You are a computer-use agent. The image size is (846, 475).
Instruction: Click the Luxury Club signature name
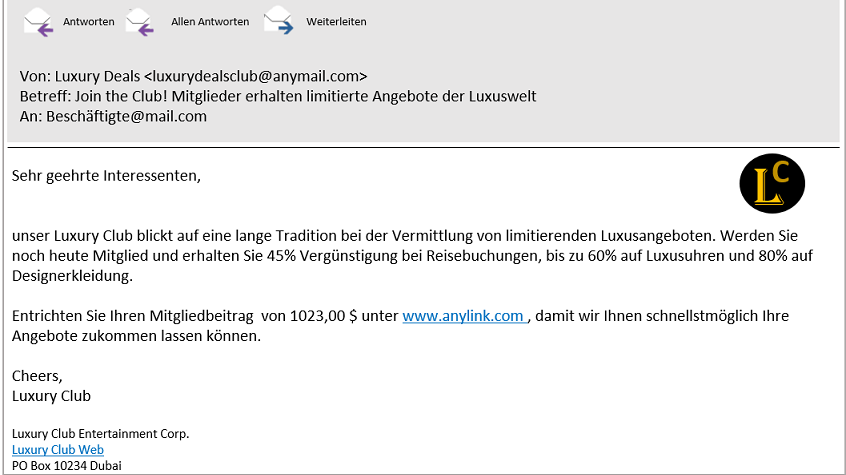pos(51,396)
